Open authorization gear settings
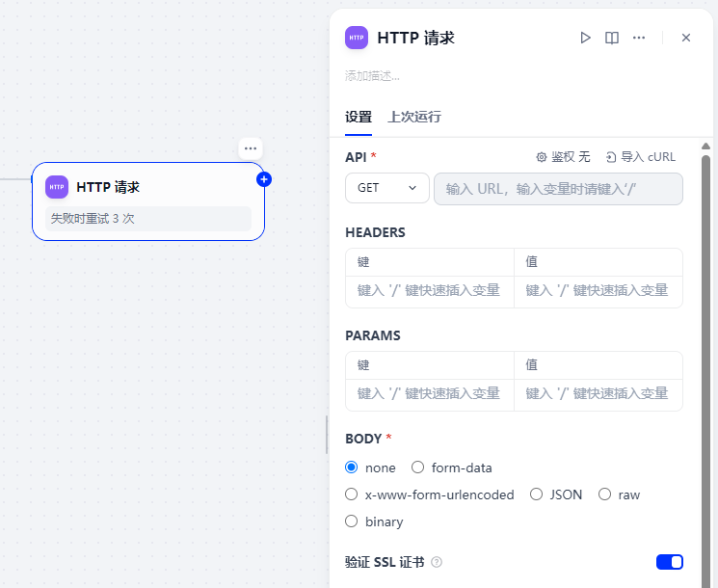Viewport: 718px width, 588px height. coord(542,157)
